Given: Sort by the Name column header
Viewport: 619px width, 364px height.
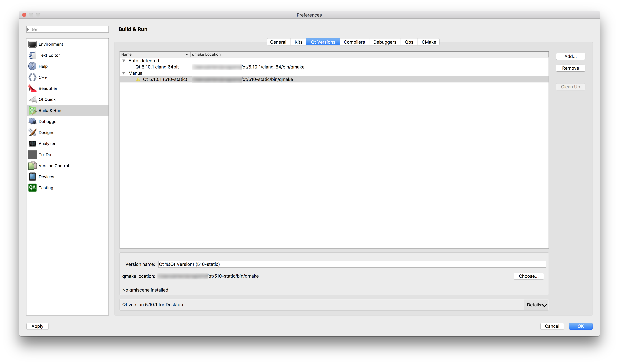Looking at the screenshot, I should coord(155,55).
